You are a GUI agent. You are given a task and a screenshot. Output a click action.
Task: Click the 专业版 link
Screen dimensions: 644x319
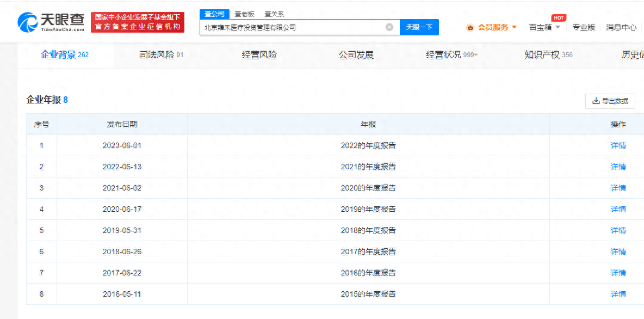pos(584,27)
